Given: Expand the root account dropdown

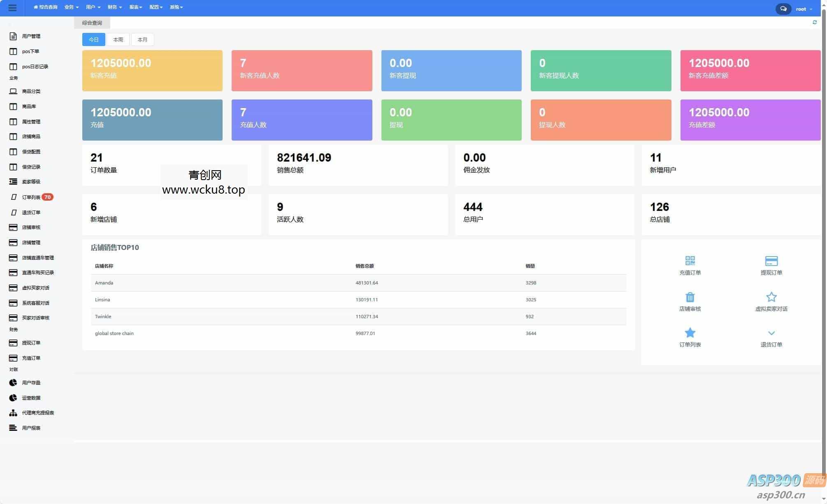Looking at the screenshot, I should click(x=803, y=9).
